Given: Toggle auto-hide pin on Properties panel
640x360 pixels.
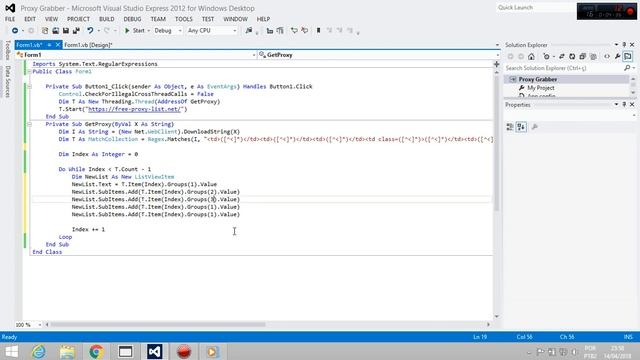Looking at the screenshot, I should coord(624,104).
